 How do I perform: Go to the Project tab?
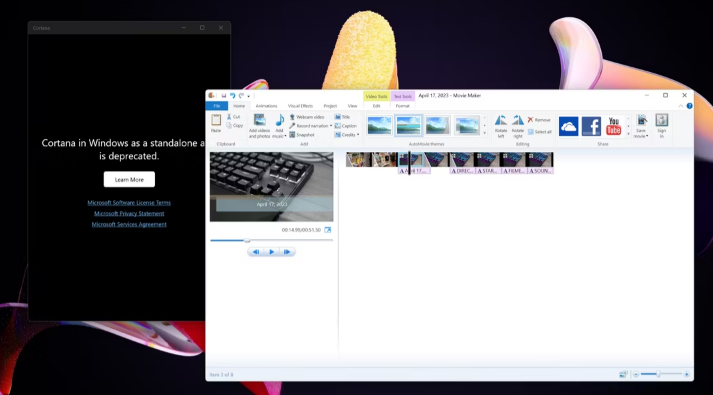(330, 106)
